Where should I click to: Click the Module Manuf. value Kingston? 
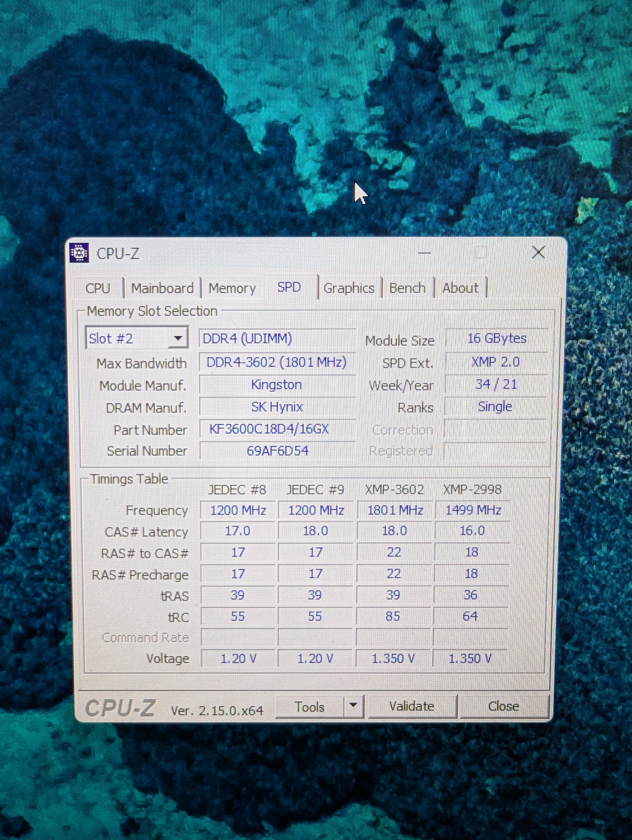click(x=277, y=385)
